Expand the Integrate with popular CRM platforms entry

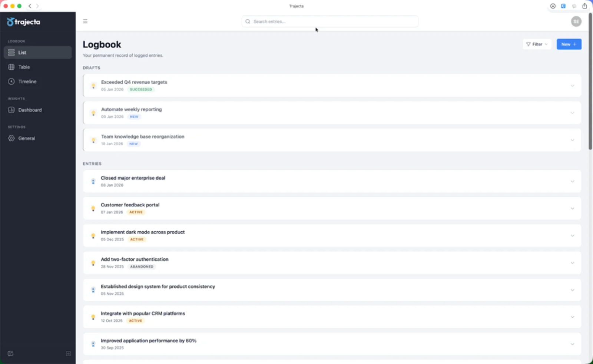point(572,317)
